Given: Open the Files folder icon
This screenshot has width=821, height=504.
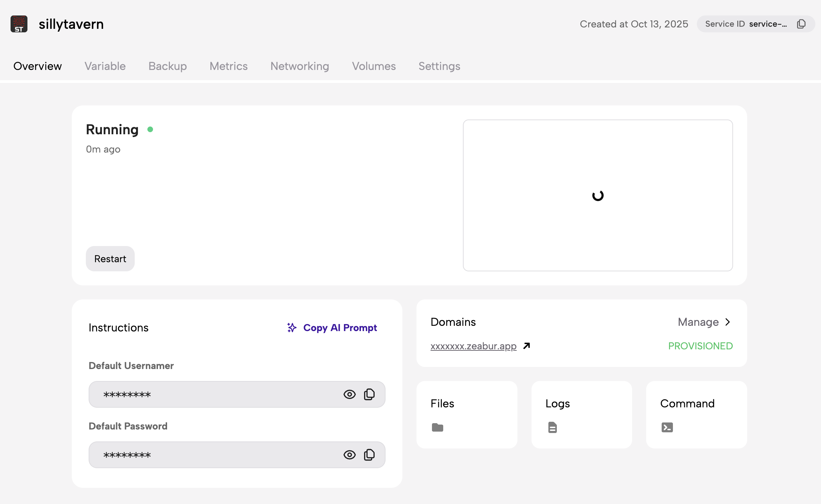Looking at the screenshot, I should [x=437, y=427].
